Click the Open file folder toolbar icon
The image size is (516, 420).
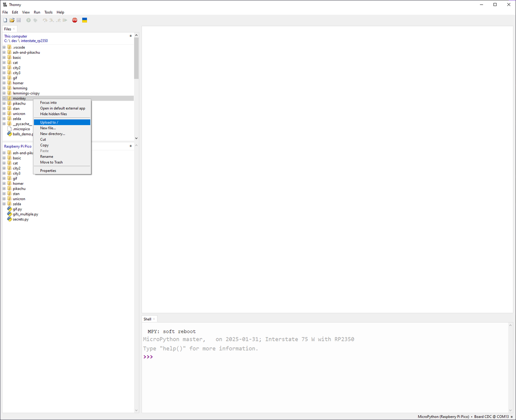coord(12,20)
